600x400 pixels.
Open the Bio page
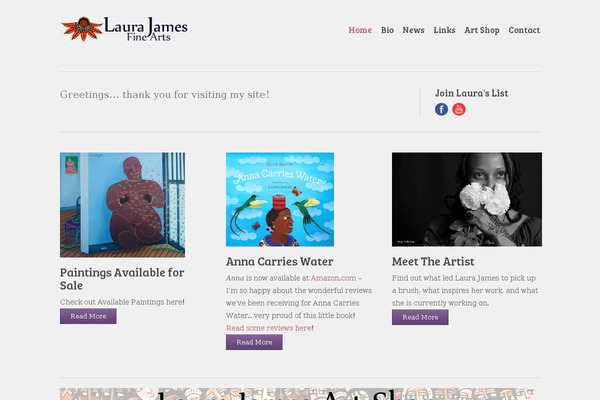pos(387,30)
